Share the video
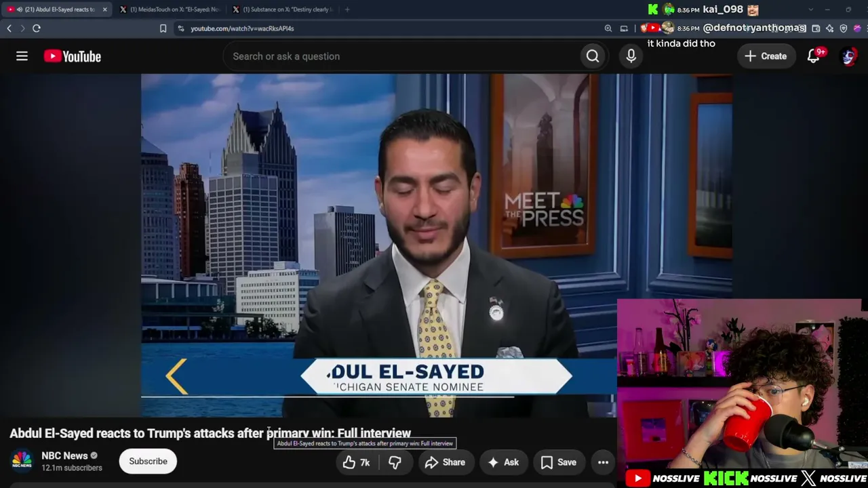 445,462
